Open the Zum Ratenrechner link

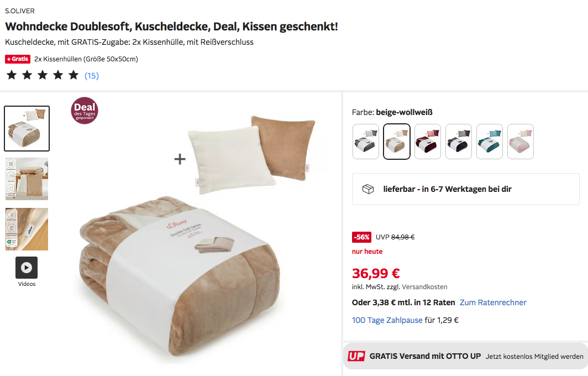click(493, 302)
